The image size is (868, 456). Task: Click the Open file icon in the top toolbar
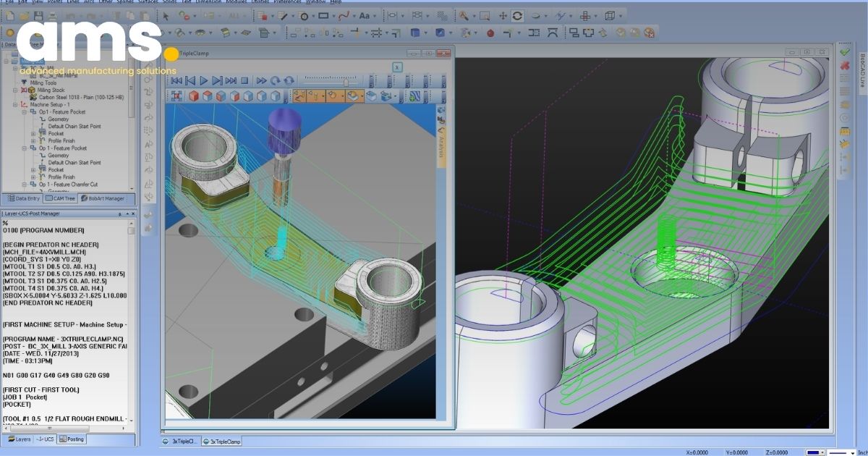(x=24, y=14)
